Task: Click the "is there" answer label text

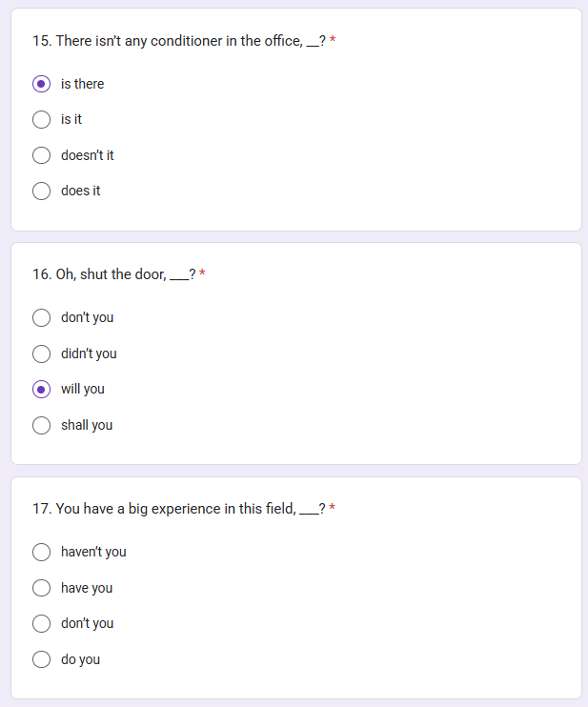Action: 83,84
